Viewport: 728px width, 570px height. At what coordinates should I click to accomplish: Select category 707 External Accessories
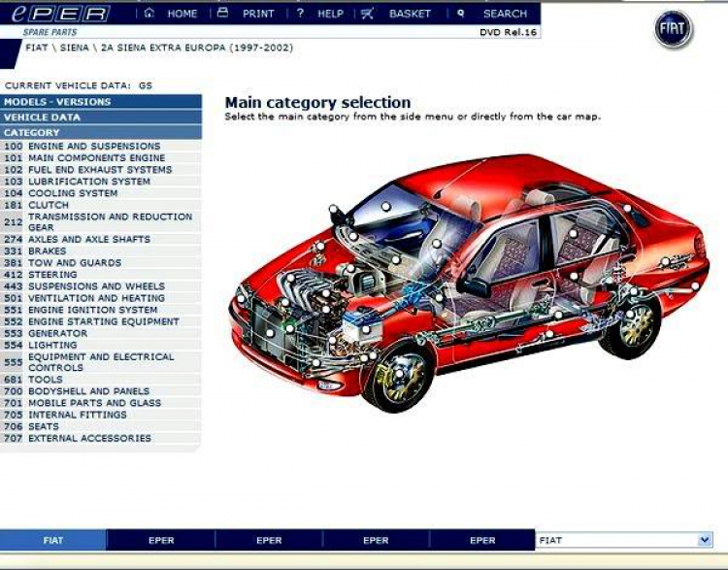coord(101,438)
